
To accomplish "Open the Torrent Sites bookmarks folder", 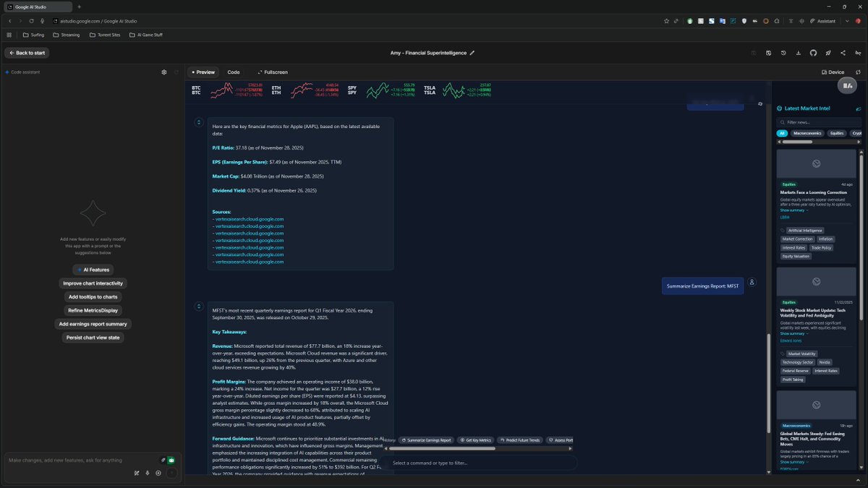I will 105,35.
